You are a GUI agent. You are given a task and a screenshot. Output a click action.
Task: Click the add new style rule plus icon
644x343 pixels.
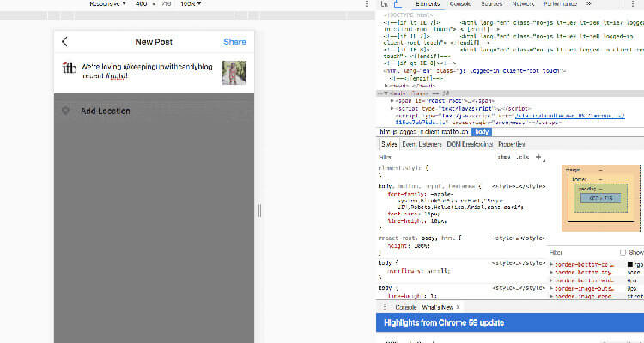538,158
